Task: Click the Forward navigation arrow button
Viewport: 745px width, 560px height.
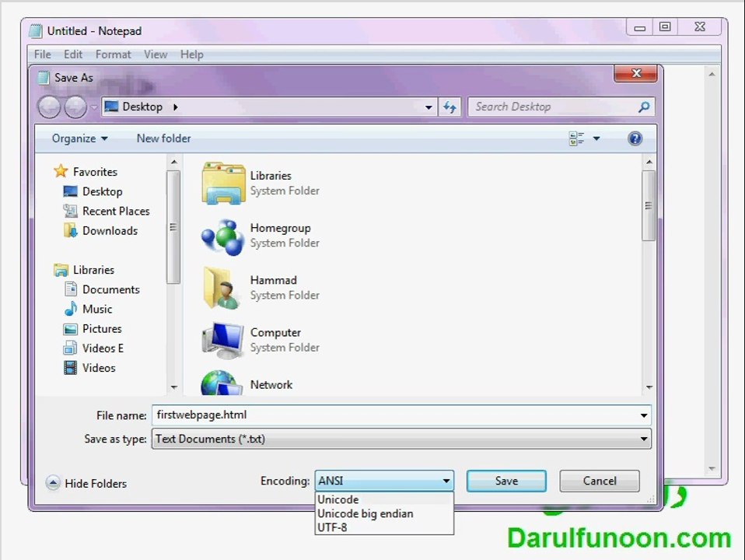Action: [x=75, y=107]
